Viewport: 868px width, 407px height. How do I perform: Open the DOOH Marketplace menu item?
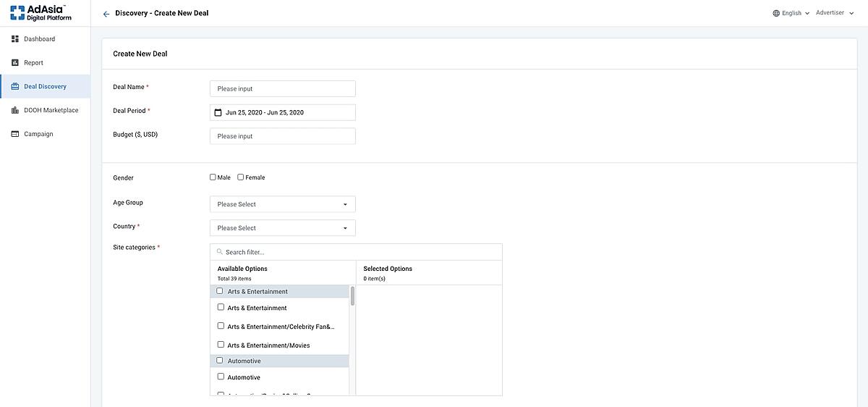[51, 111]
